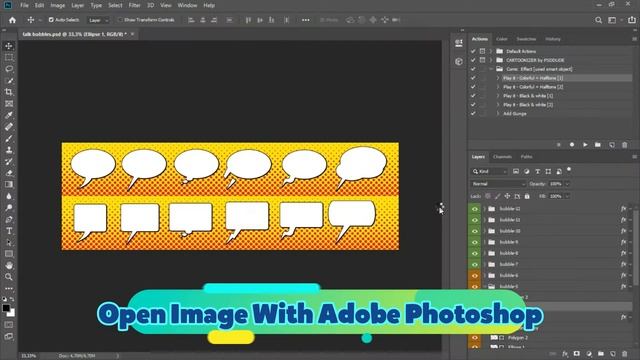The image size is (640, 360).
Task: Filter layers for pixel layers icon
Action: coord(516,171)
